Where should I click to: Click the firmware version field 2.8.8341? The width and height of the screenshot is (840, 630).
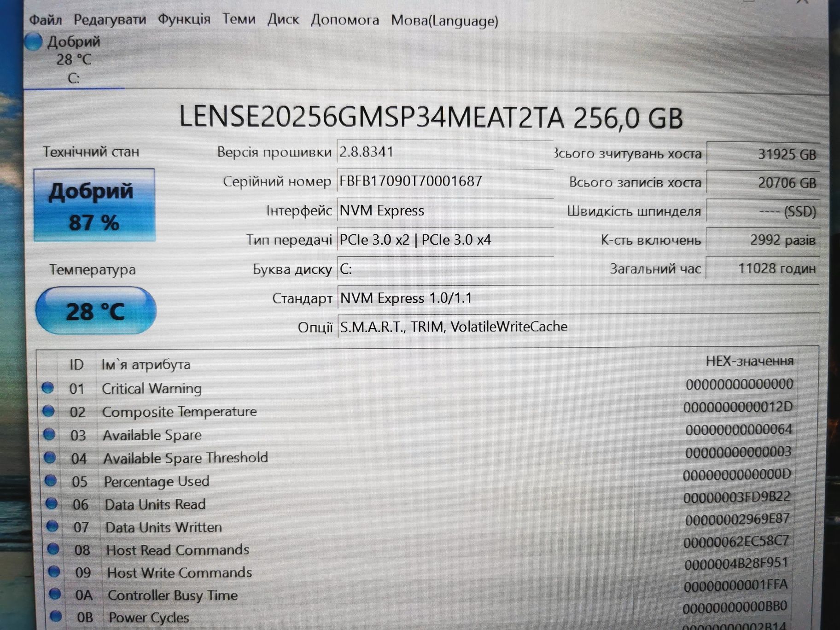coord(445,152)
